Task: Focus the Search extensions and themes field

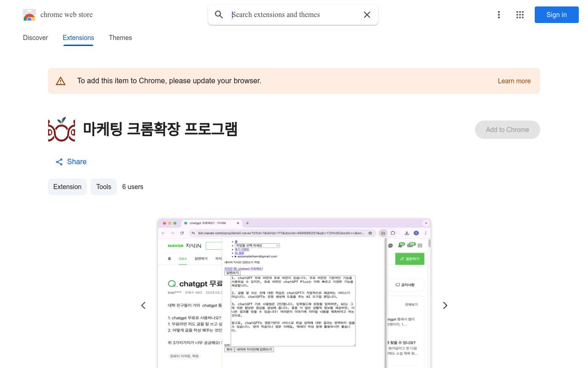Action: coord(294,15)
